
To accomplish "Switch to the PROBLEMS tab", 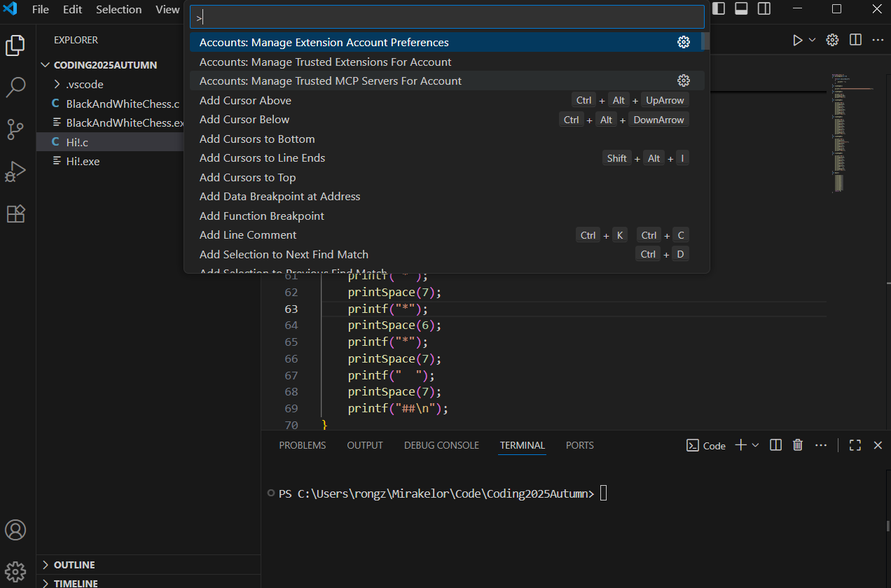I will [302, 445].
